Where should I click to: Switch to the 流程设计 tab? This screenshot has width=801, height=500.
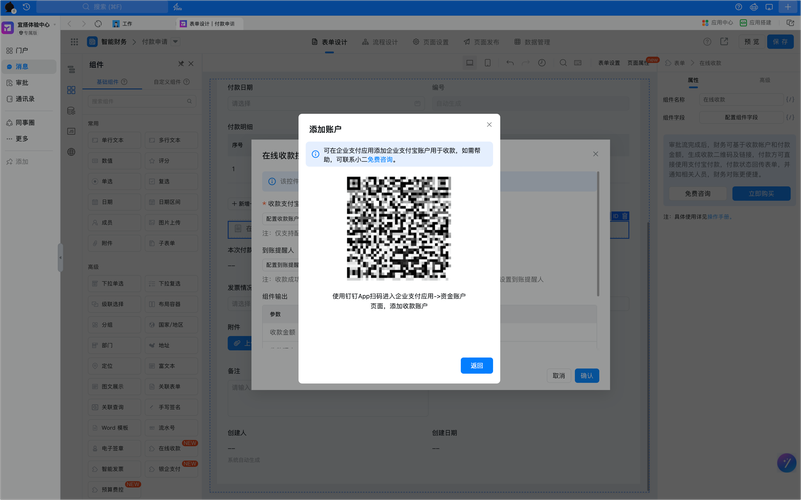click(x=380, y=42)
